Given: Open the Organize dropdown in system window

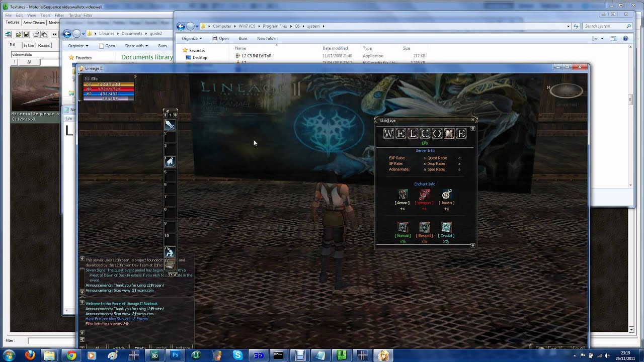Looking at the screenshot, I should pos(192,38).
